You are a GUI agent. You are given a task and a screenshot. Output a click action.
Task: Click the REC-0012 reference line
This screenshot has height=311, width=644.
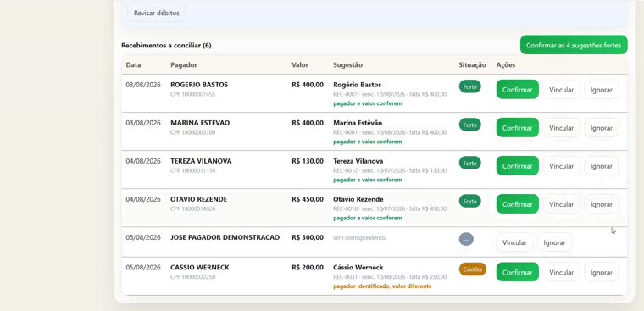pyautogui.click(x=390, y=170)
